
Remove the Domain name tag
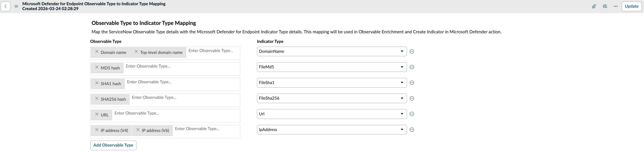pos(97,51)
